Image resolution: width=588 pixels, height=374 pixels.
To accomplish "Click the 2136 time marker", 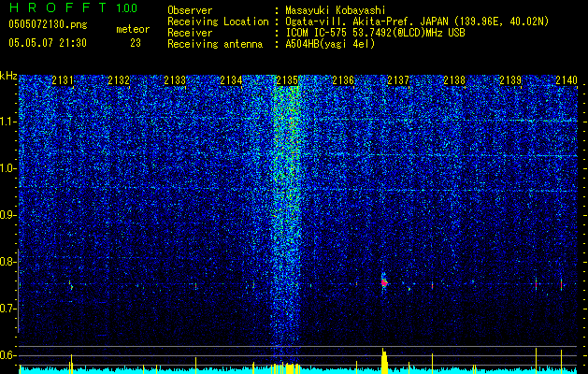I will [x=343, y=80].
